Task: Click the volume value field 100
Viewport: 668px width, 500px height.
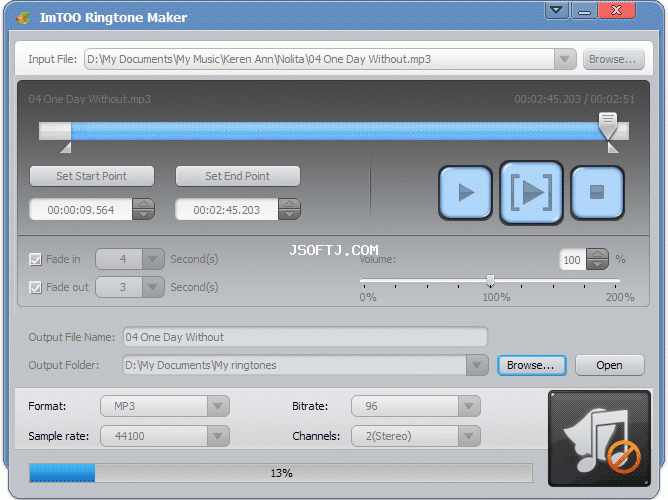Action: pos(573,259)
